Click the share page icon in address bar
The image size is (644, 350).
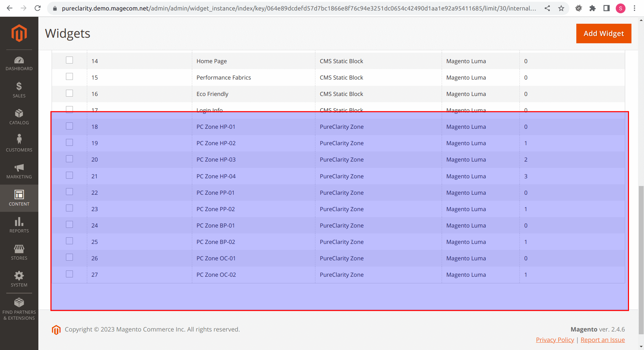click(x=547, y=8)
